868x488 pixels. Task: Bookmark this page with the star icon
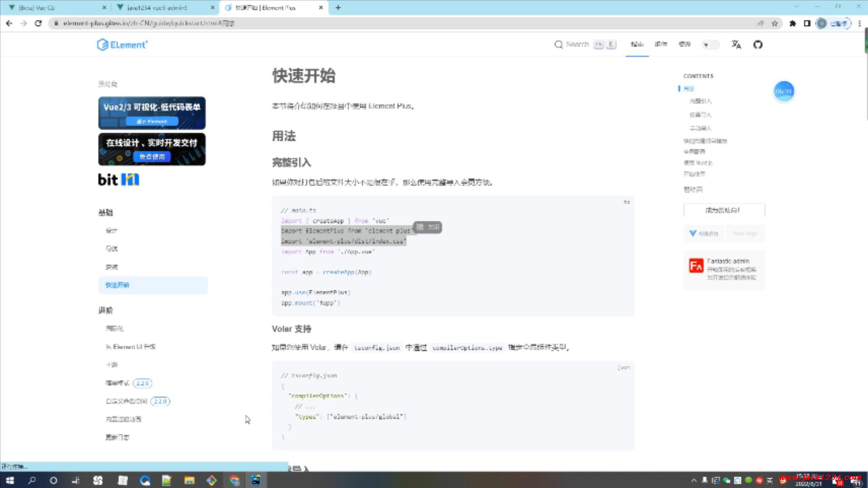[775, 23]
